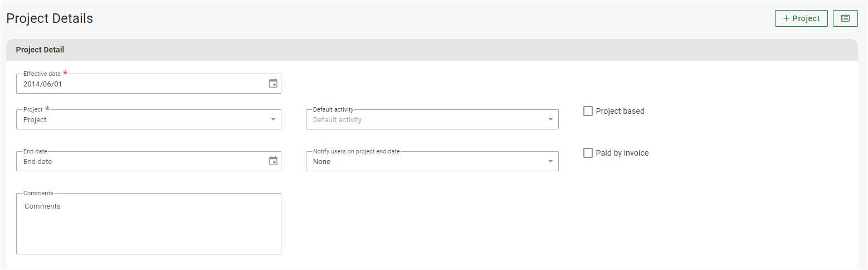Open the End date calendar picker
The width and height of the screenshot is (868, 270).
[273, 161]
